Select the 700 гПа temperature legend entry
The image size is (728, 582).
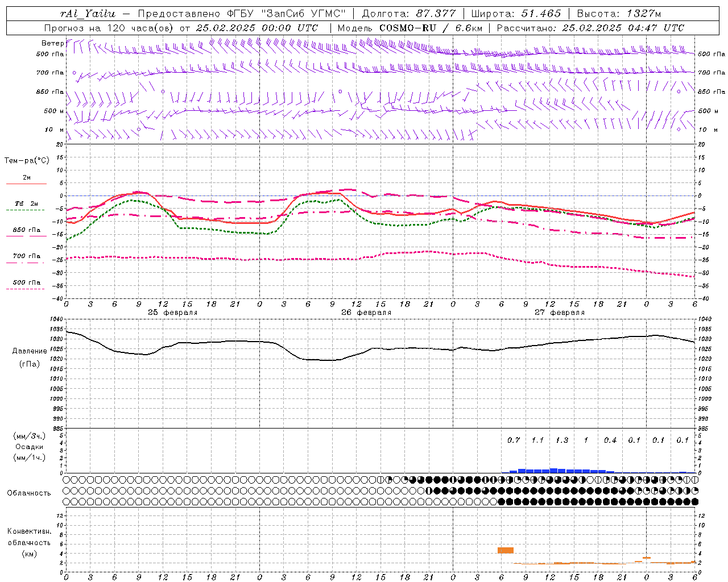pos(27,256)
